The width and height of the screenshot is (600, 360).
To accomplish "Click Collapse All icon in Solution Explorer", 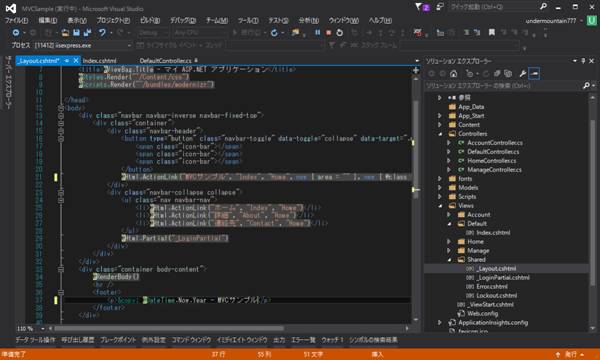I will 497,74.
